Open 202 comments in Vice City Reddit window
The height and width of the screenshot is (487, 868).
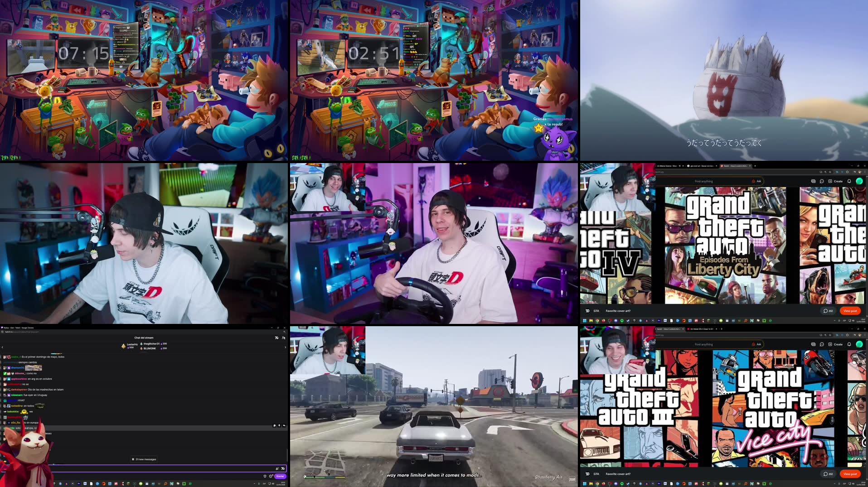(x=828, y=474)
